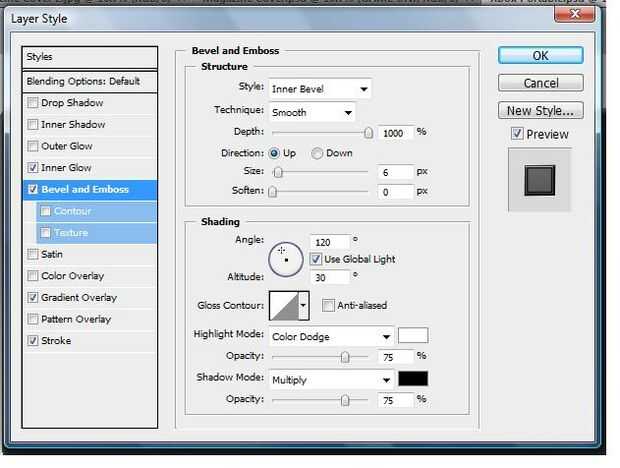This screenshot has height=468, width=620.
Task: Enable the Texture checkbox
Action: click(x=45, y=232)
